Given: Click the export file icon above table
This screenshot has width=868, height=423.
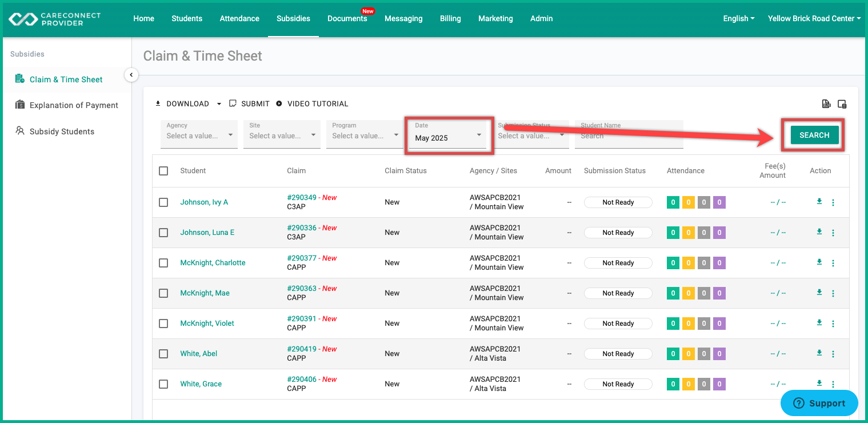Looking at the screenshot, I should [826, 103].
